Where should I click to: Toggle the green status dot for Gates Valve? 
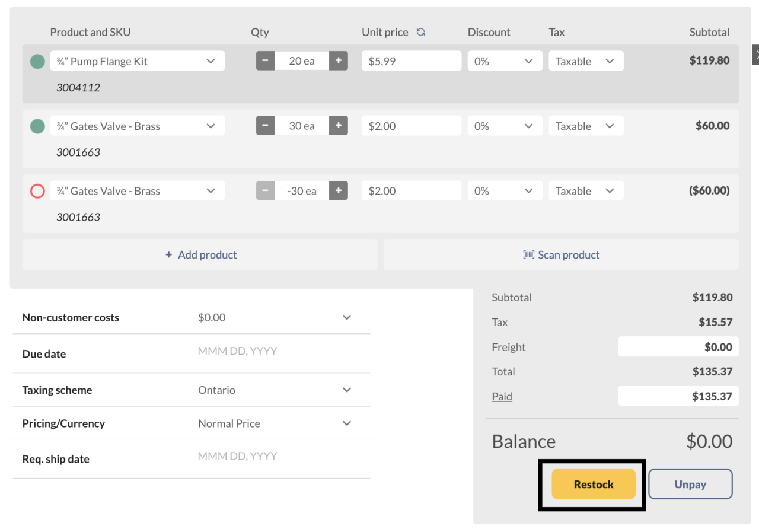click(37, 126)
